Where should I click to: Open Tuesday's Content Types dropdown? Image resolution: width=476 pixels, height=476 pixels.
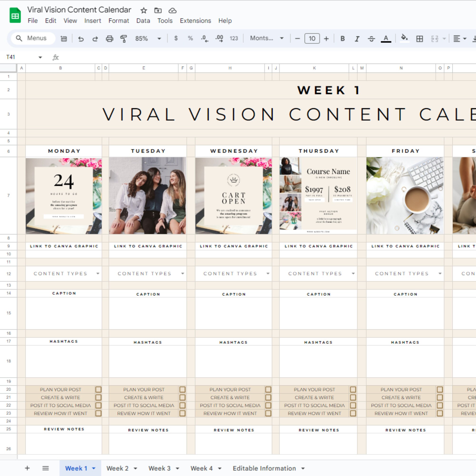click(183, 273)
